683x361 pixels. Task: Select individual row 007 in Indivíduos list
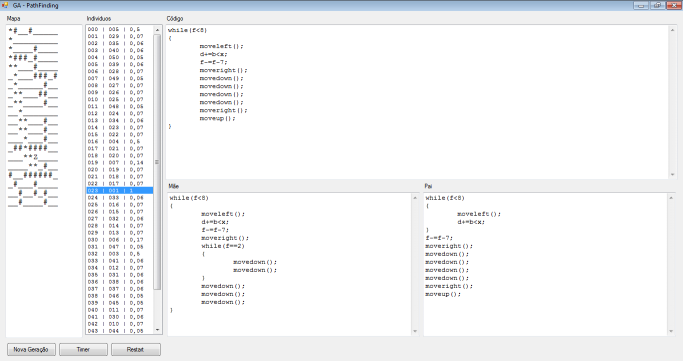click(120, 78)
